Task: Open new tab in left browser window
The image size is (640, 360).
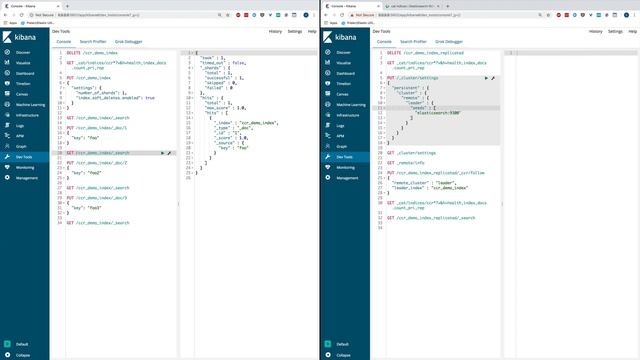Action: (67, 6)
